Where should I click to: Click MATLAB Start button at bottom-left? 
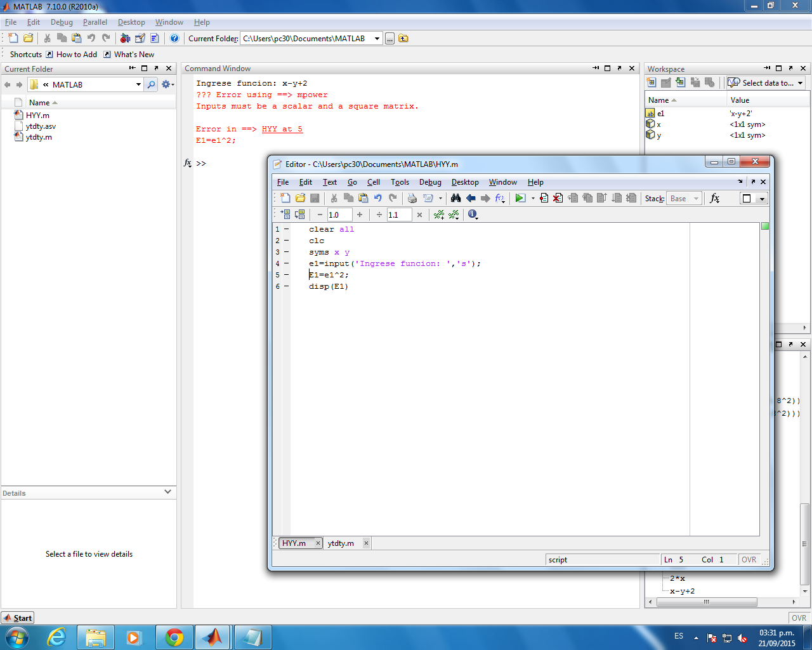(x=18, y=618)
